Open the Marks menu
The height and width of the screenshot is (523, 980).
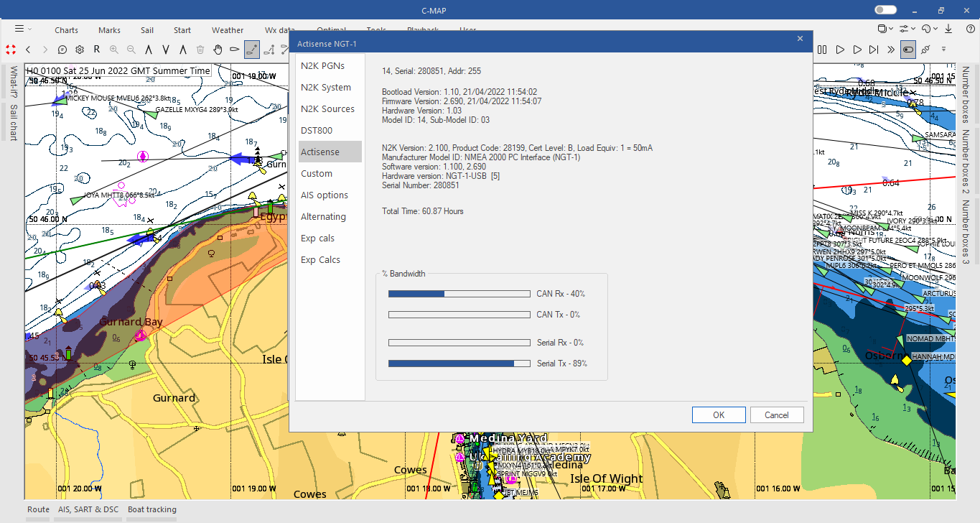110,30
